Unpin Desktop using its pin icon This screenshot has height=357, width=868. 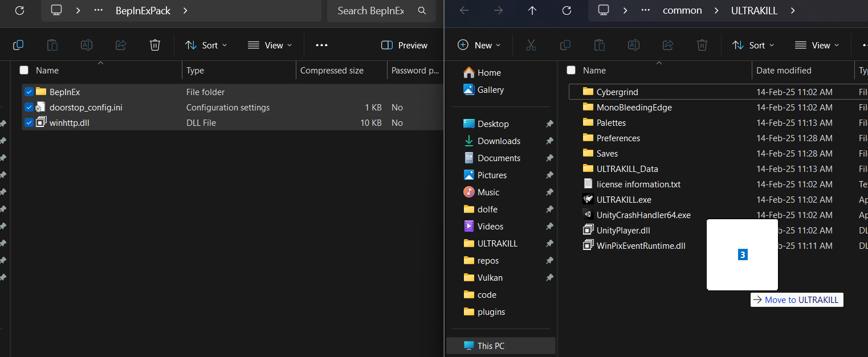[549, 124]
